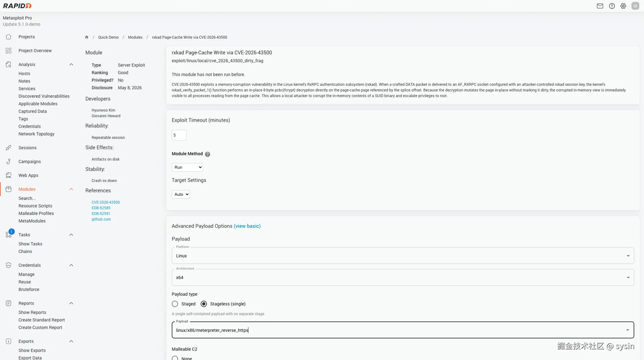The image size is (644, 360).
Task: Click the Campaigns hook icon
Action: (8, 161)
